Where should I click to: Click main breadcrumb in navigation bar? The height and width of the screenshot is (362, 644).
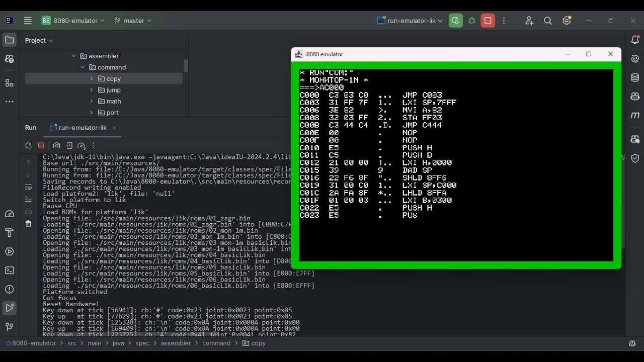click(x=94, y=343)
